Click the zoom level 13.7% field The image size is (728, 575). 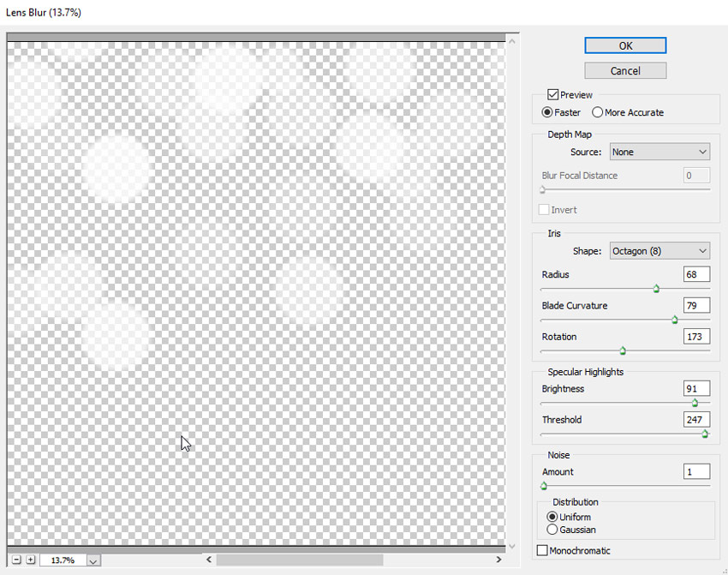[x=63, y=560]
